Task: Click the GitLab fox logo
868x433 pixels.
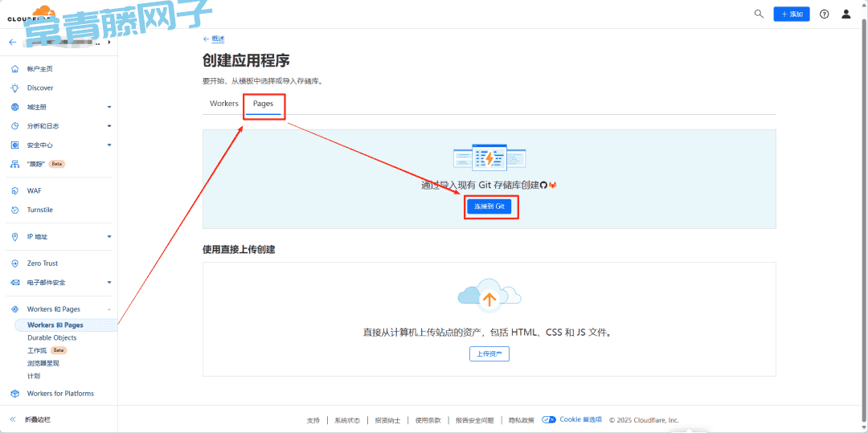Action: pos(552,186)
